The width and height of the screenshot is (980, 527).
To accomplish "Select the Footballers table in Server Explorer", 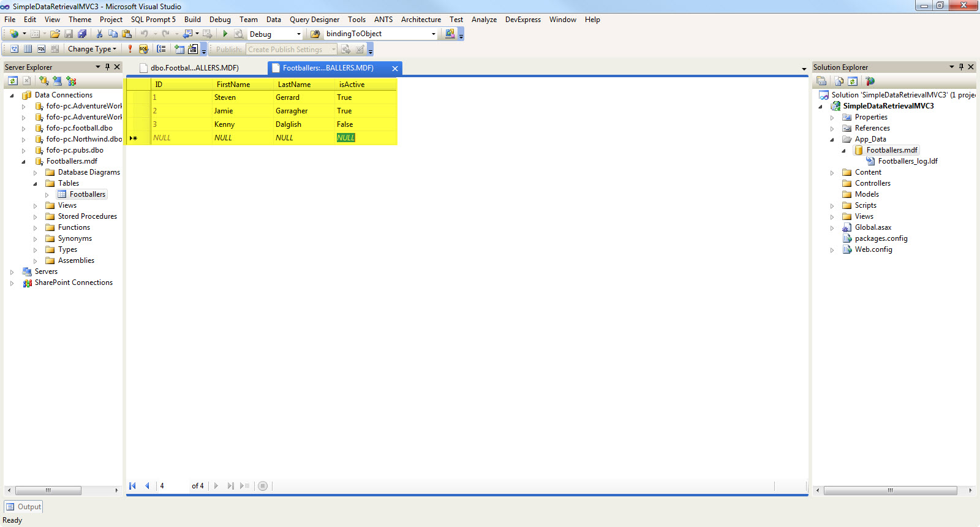I will [x=88, y=194].
